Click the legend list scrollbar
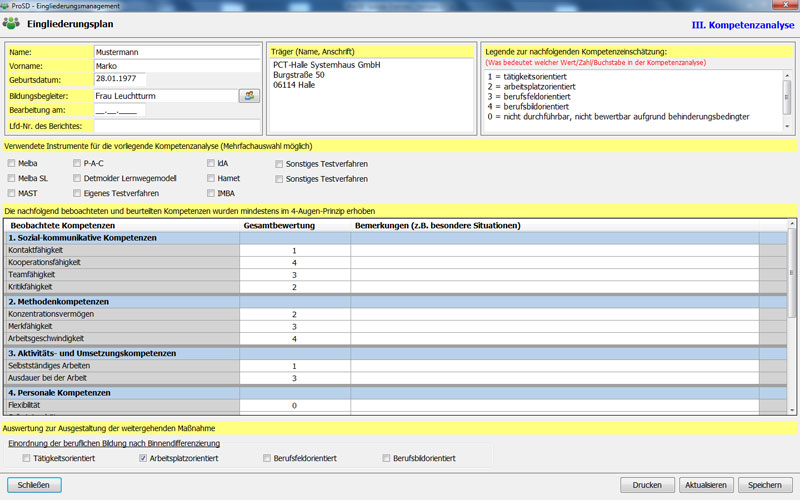This screenshot has width=800, height=500. point(789,97)
